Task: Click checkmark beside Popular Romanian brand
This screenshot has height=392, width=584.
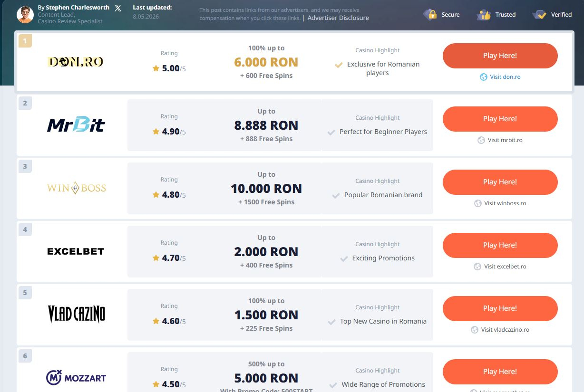Action: [336, 196]
